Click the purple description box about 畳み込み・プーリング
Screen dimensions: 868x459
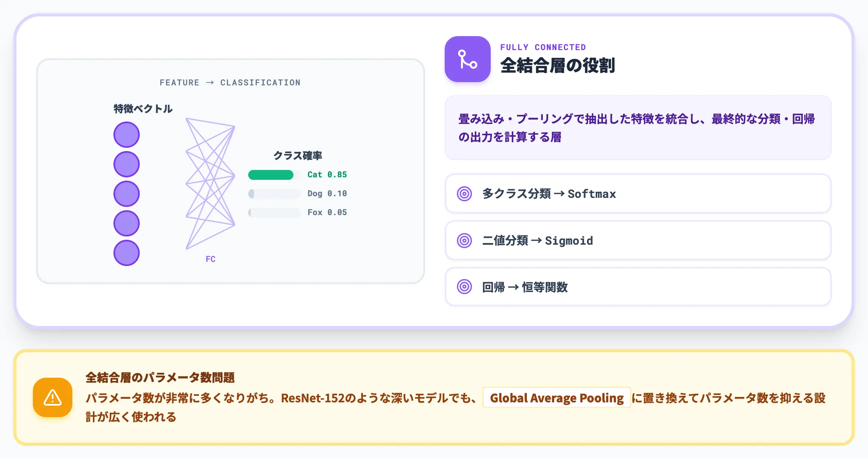pos(638,128)
